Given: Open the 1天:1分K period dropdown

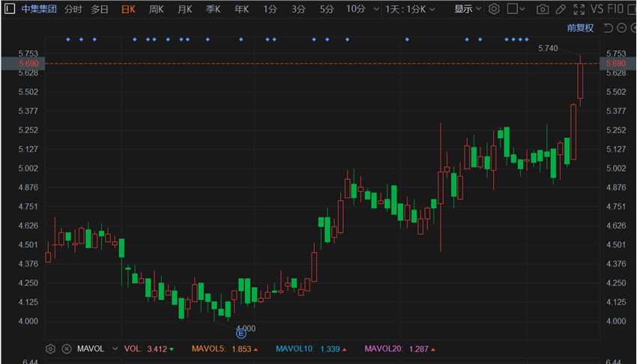Looking at the screenshot, I should pos(410,9).
